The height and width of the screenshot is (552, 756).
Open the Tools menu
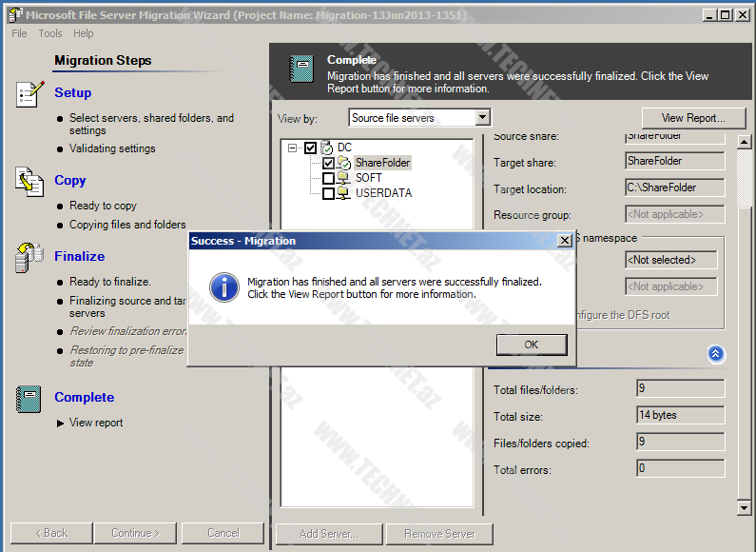coord(50,33)
